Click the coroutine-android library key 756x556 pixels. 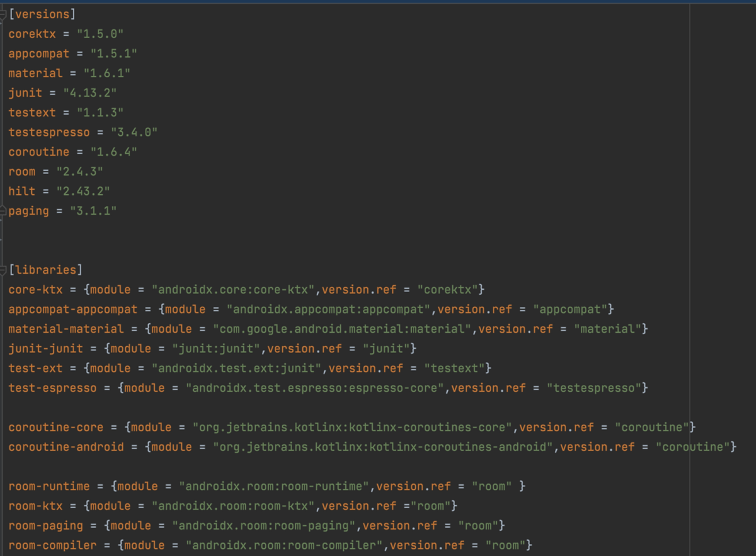(66, 447)
